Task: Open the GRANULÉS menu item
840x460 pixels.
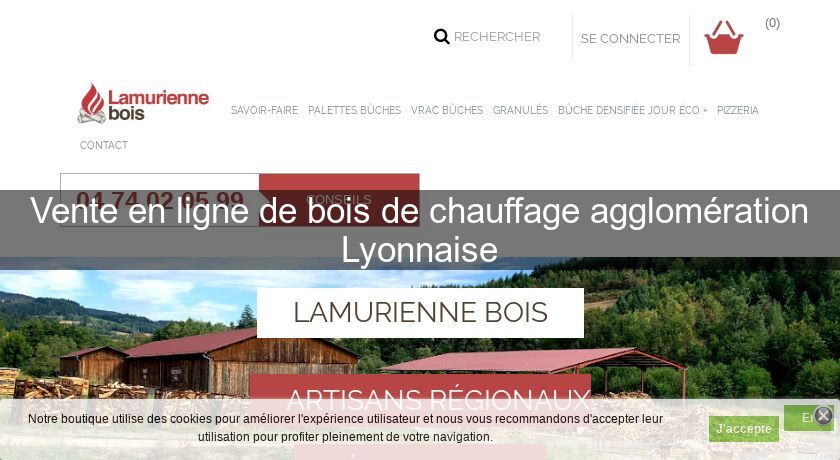Action: pos(520,110)
